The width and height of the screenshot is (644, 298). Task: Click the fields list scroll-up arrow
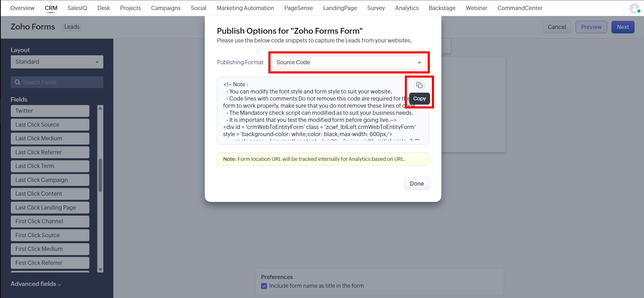100,108
